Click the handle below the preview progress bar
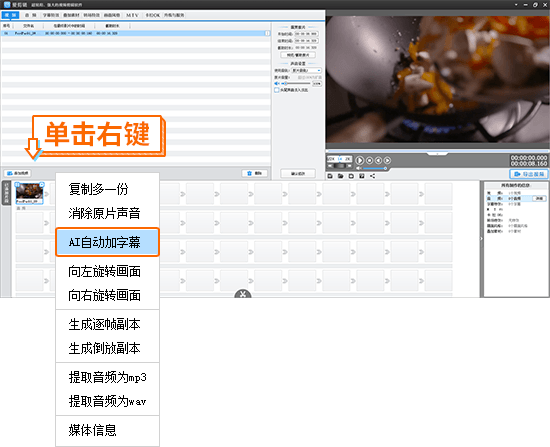Viewport: 550px width, 447px height. [x=437, y=154]
